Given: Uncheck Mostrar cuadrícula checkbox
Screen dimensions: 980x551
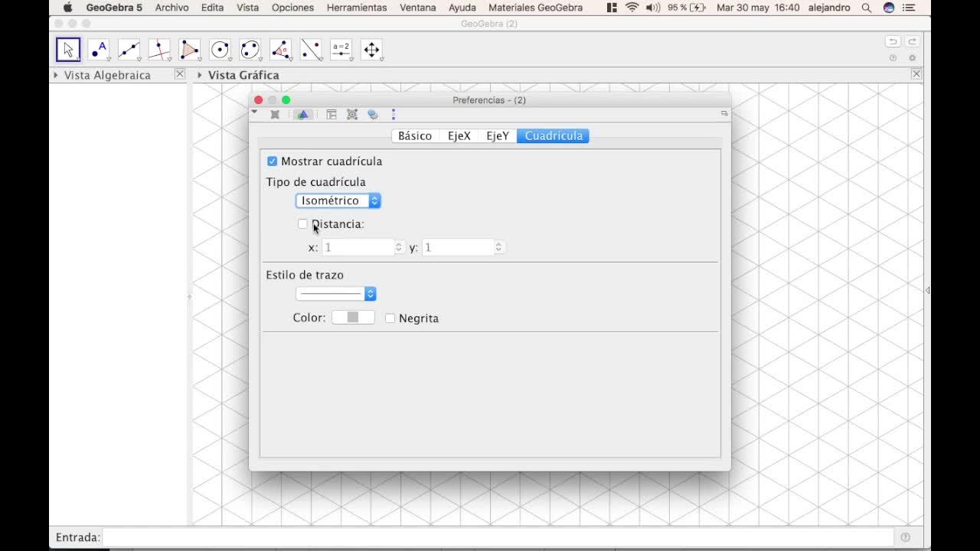Looking at the screenshot, I should click(x=272, y=161).
